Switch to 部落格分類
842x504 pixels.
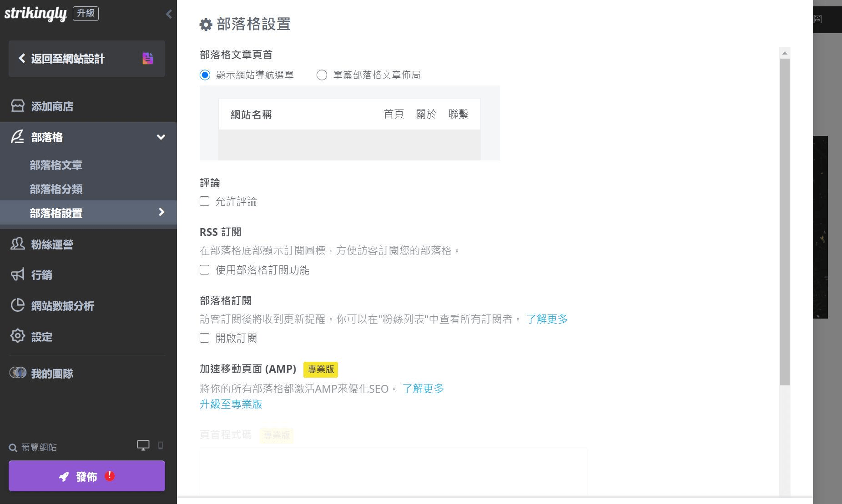[56, 189]
